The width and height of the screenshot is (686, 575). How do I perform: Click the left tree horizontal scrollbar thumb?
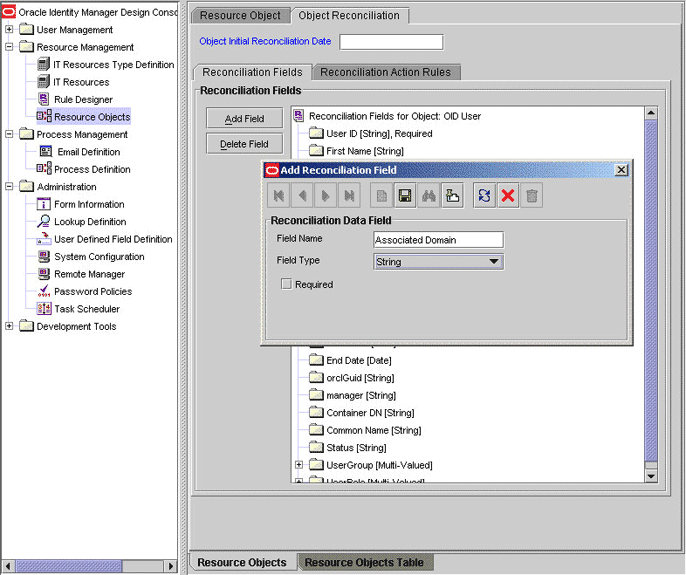coord(69,566)
